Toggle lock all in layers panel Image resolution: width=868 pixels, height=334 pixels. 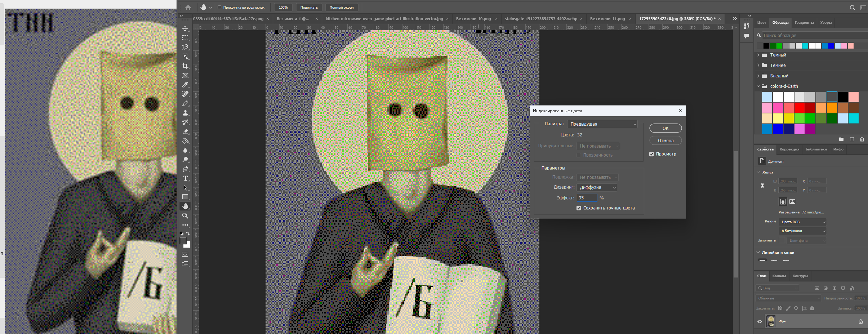coord(812,308)
